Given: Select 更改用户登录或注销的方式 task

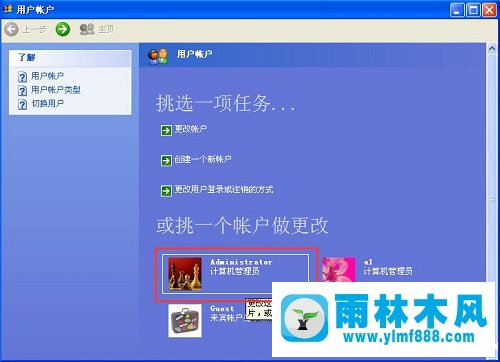Looking at the screenshot, I should tap(224, 190).
